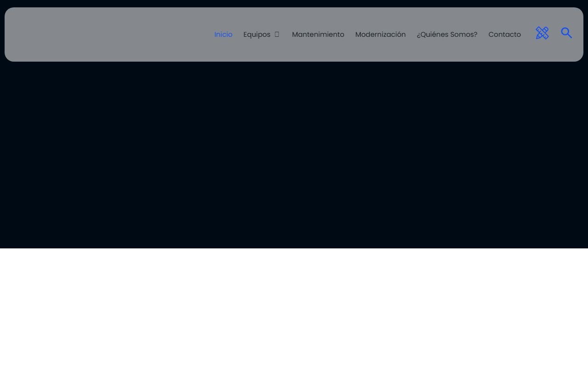This screenshot has width=588, height=368.
Task: Go to the Inicio page
Action: coord(223,34)
